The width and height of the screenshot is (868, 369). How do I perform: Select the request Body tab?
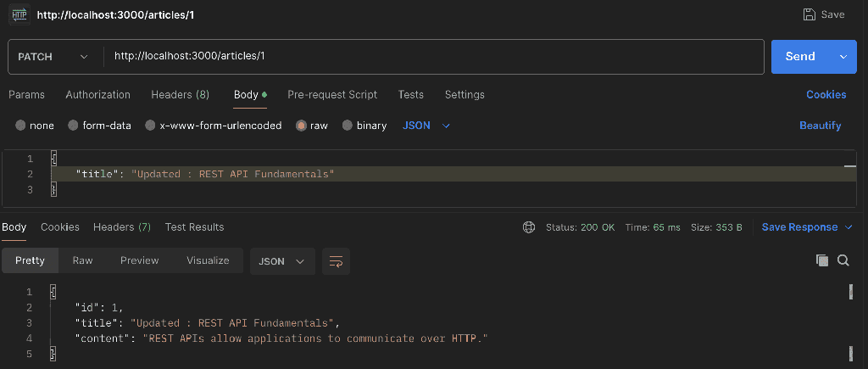(x=250, y=95)
